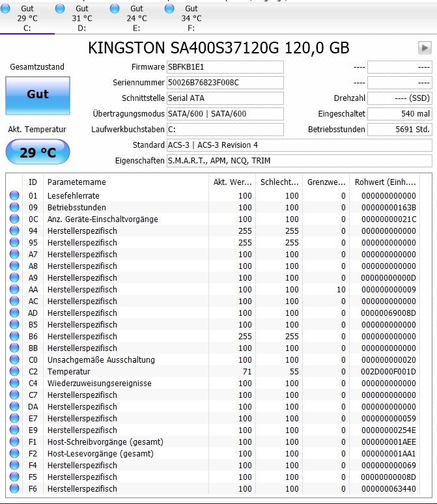Click status icon of row A7
437x504 pixels.
click(14, 254)
